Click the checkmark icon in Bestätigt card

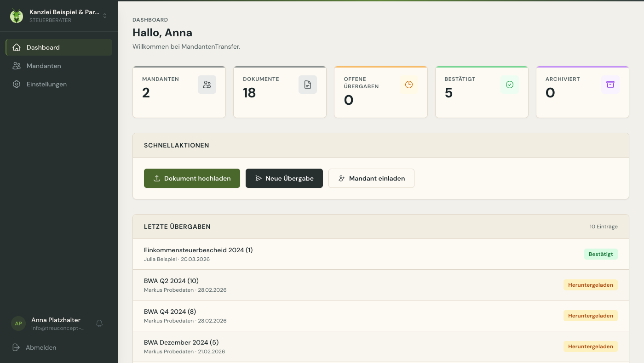coord(510,85)
